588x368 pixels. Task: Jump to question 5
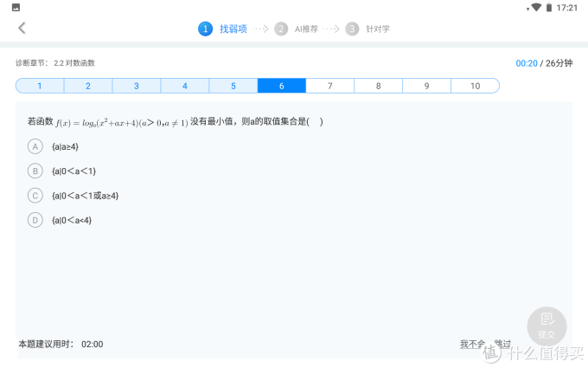[233, 86]
